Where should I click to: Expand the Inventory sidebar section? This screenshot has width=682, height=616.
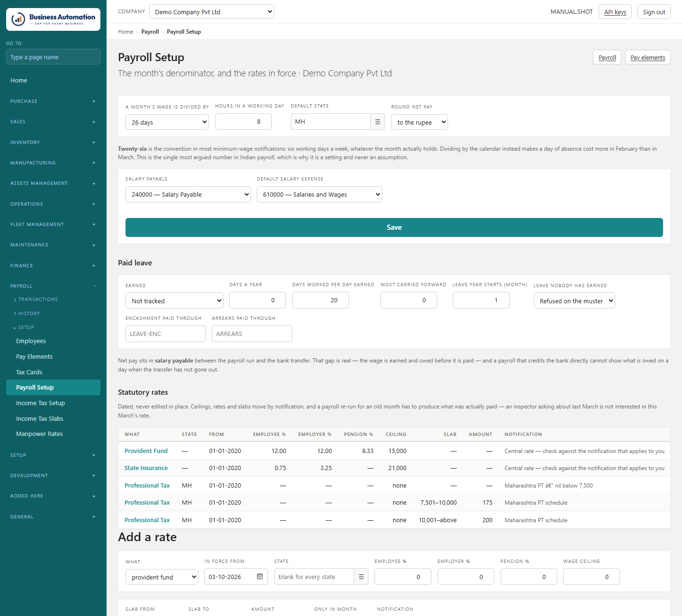(x=53, y=143)
